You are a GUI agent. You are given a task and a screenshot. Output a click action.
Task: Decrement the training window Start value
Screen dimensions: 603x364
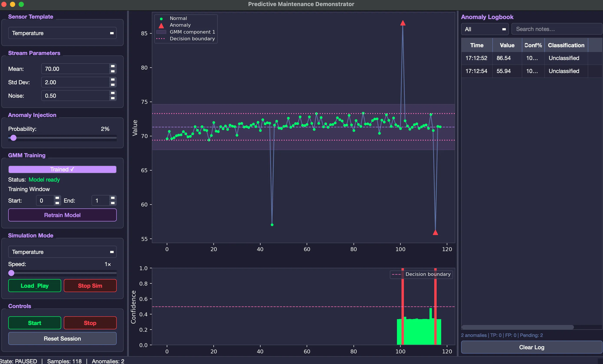coord(57,203)
